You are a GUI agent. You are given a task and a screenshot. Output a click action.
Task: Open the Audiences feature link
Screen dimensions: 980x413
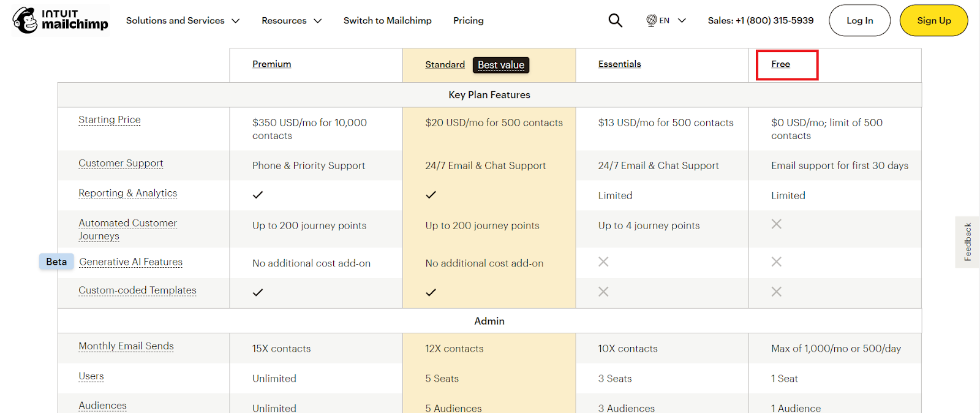[x=102, y=406]
